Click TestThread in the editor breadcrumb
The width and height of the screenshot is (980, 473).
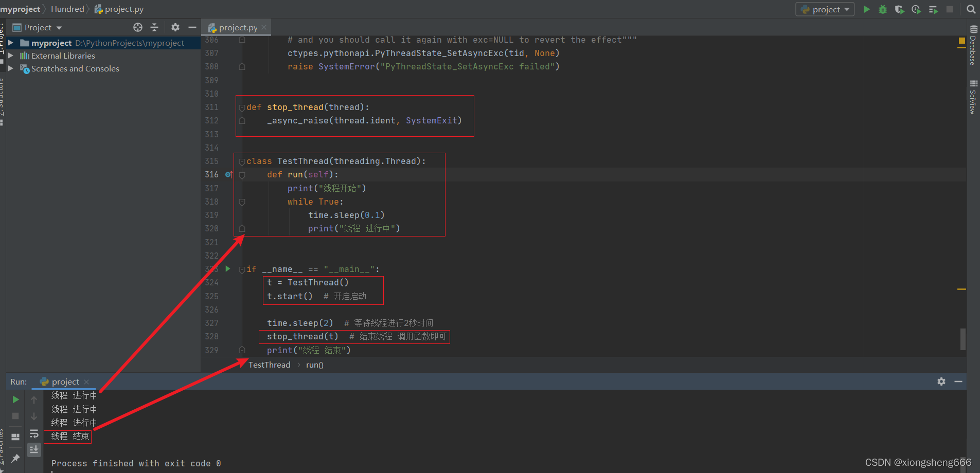pos(270,365)
